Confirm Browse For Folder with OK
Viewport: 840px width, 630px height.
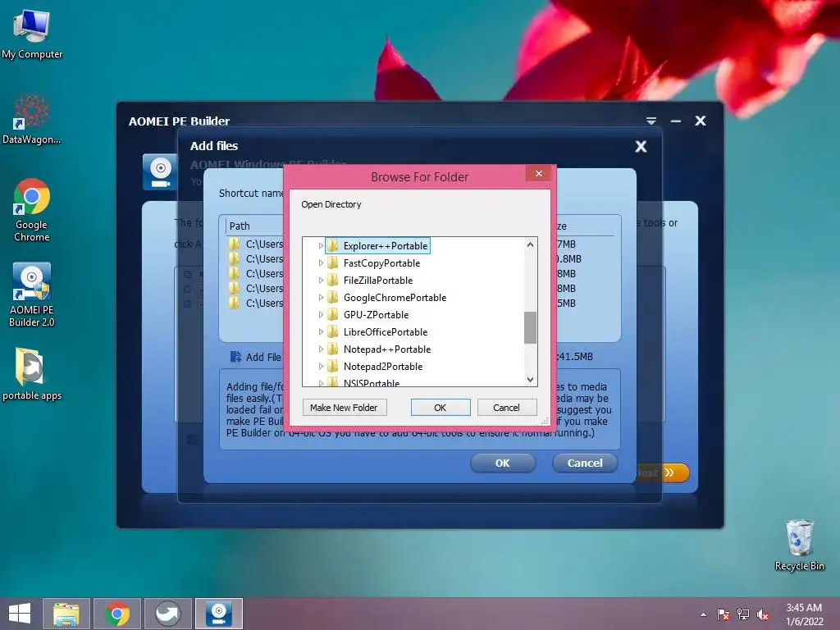[x=441, y=408]
